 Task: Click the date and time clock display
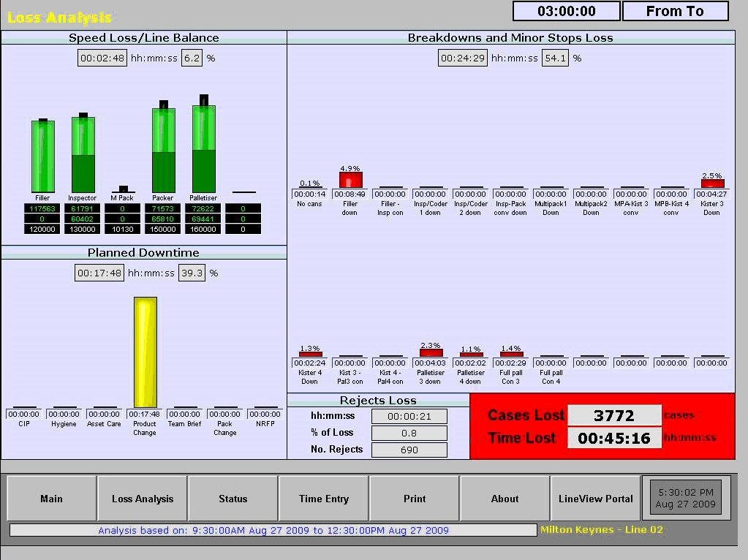click(684, 499)
